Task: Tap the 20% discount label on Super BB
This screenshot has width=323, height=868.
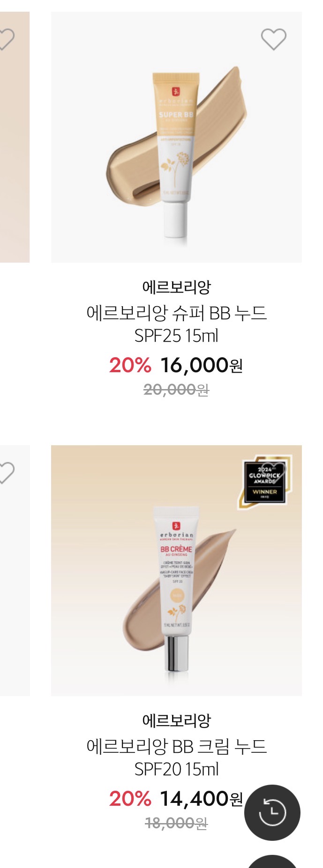Action: [x=130, y=365]
